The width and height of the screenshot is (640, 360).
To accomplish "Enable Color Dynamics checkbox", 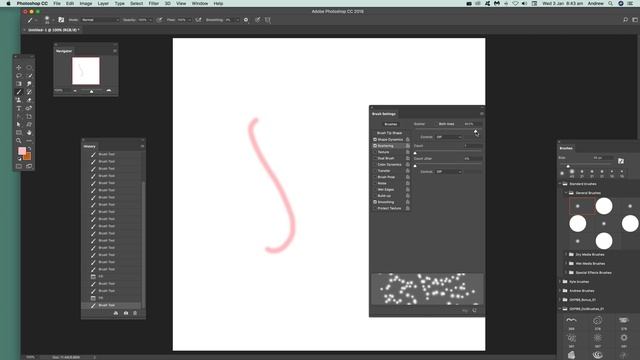I will tap(375, 164).
